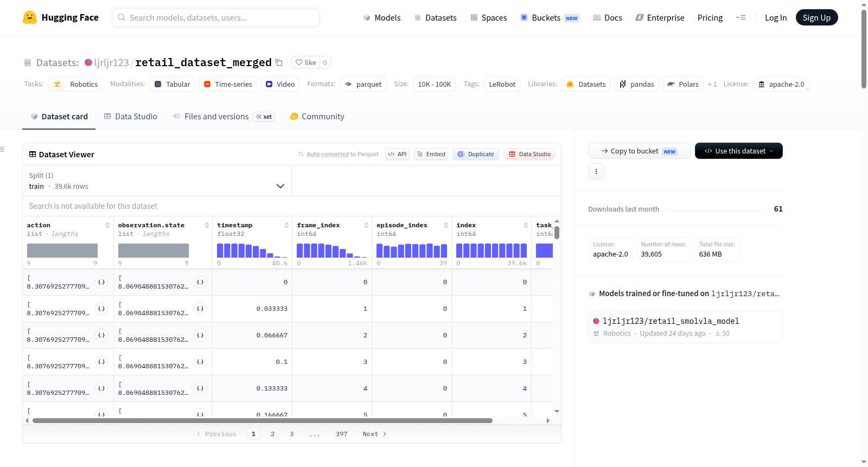Sort the timestamp column

[x=286, y=225]
